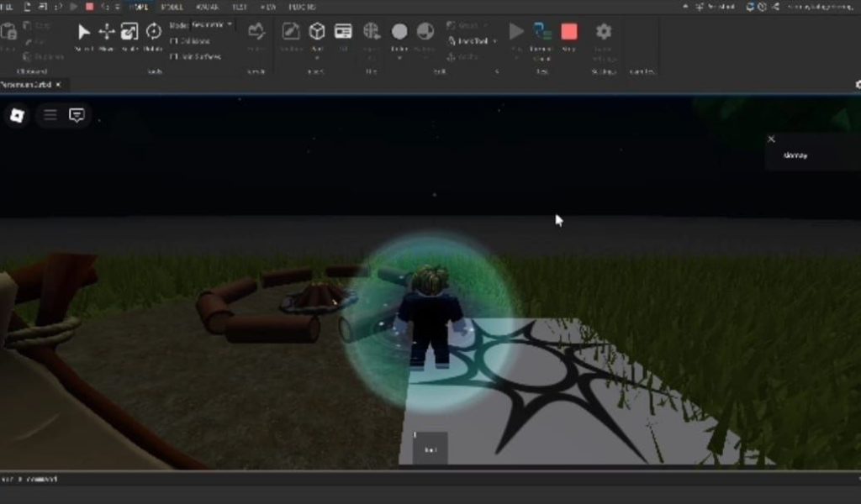Open the FILE menu
Image resolution: width=861 pixels, height=504 pixels.
[7, 7]
